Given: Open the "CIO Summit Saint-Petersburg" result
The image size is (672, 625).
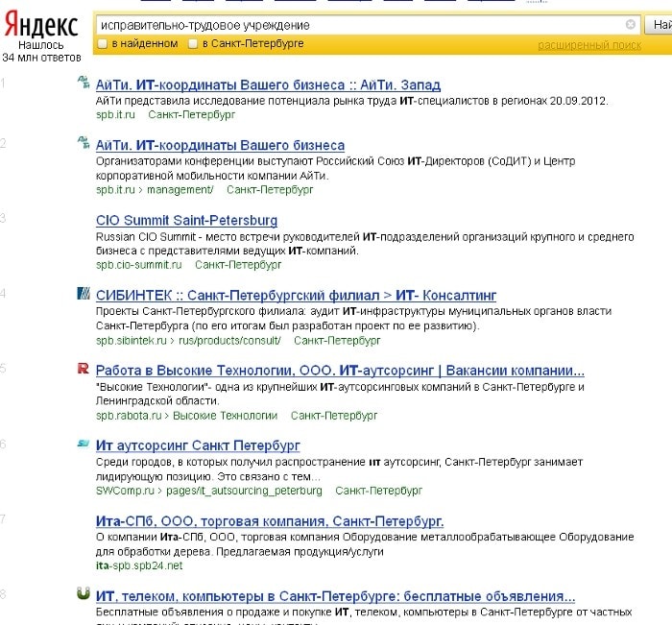Looking at the screenshot, I should click(187, 221).
